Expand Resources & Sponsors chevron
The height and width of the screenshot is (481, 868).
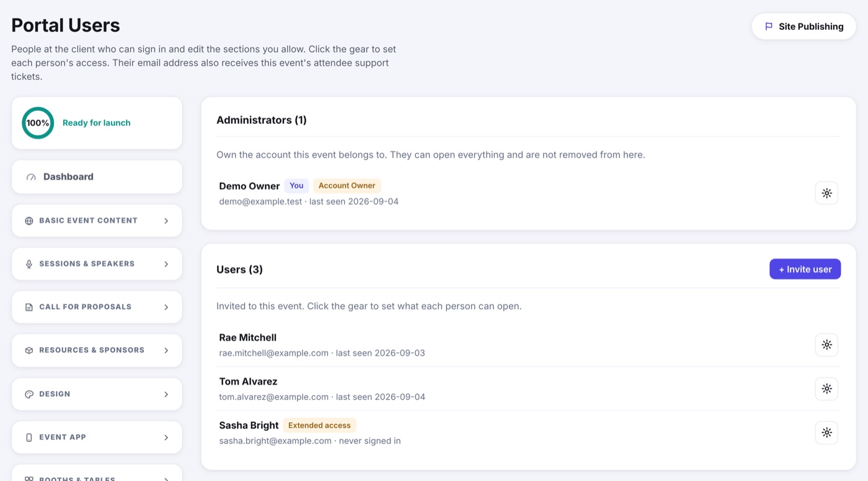(x=166, y=351)
